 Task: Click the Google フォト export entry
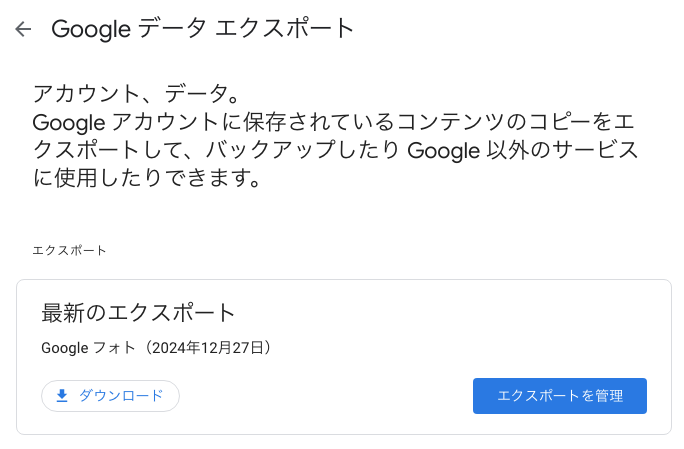click(x=157, y=348)
